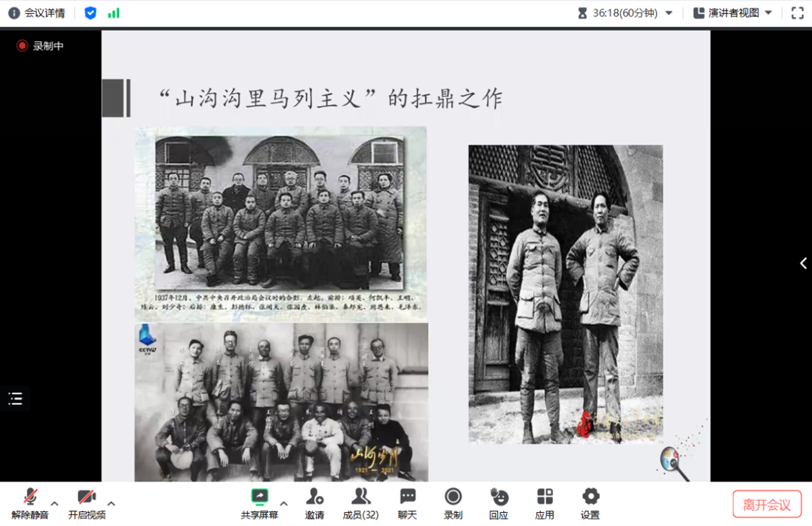Expand the right side panel arrow

tap(803, 264)
